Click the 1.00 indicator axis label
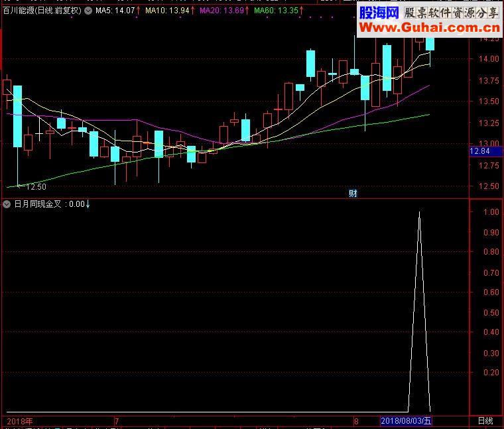The image size is (504, 429). [491, 212]
